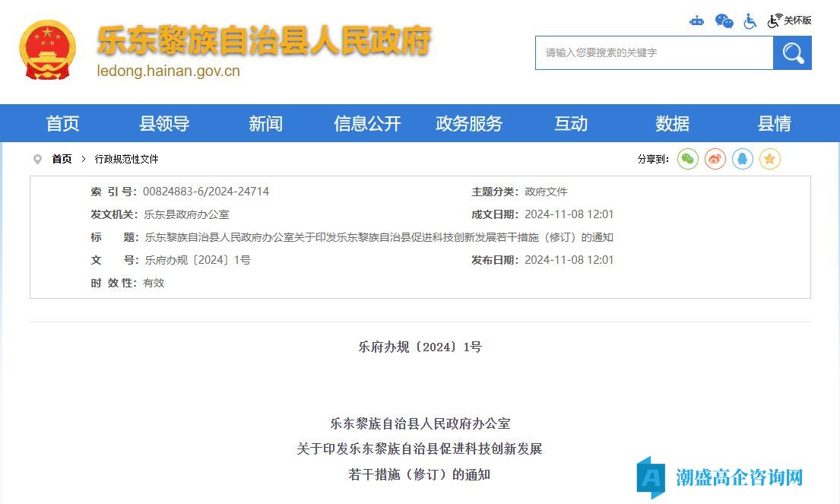Click the location pin breadcrumb icon
The image size is (840, 504).
coord(37,160)
